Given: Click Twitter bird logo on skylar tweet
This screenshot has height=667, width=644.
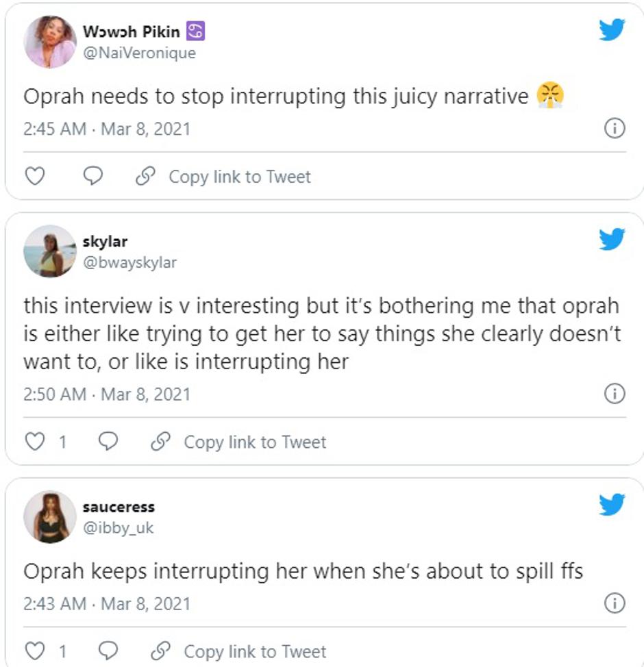Looking at the screenshot, I should click(611, 239).
